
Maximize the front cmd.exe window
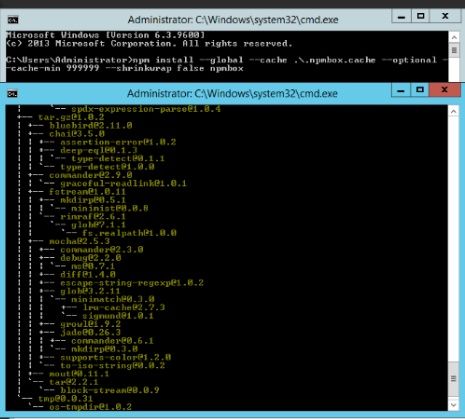pyautogui.click(x=420, y=90)
